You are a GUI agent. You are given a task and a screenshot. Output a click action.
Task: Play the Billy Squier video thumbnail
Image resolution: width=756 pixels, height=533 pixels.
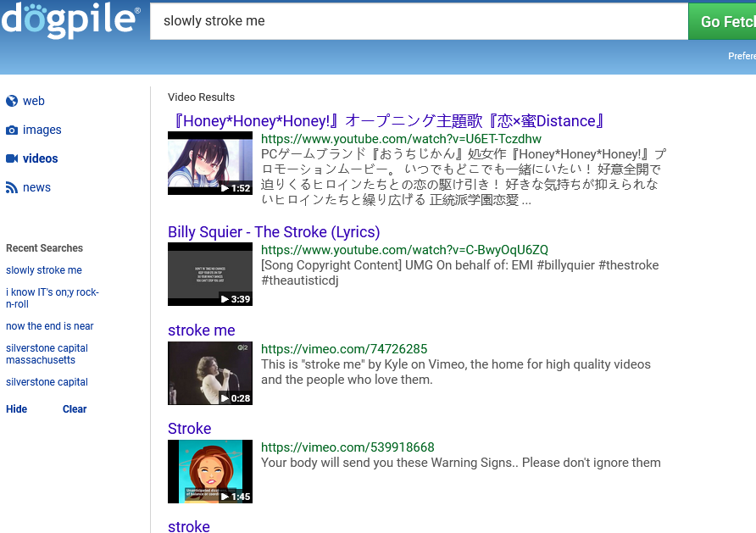[x=210, y=274]
